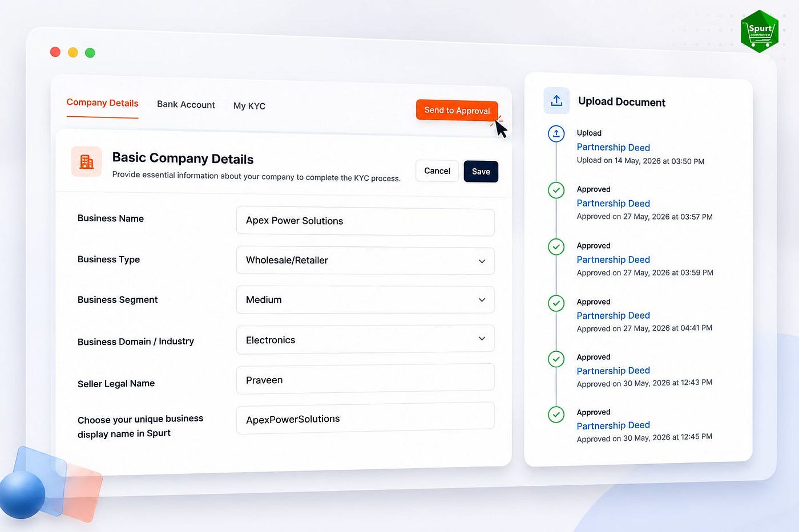The height and width of the screenshot is (532, 799).
Task: Click text Approved on 30 May, 2026 at 12:43 PM
Action: pyautogui.click(x=644, y=383)
